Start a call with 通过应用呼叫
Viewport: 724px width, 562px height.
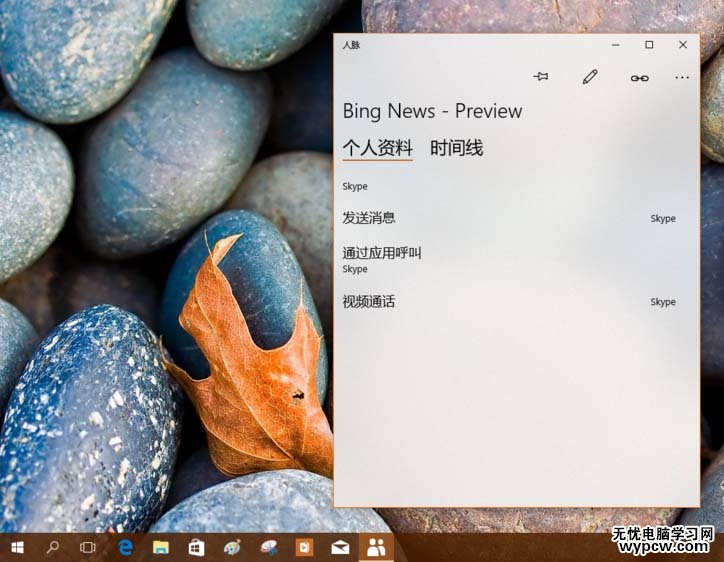(381, 253)
